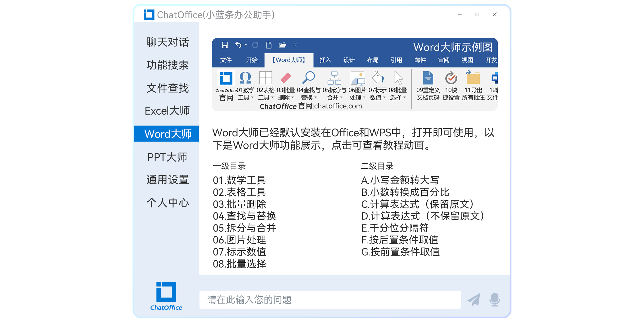
Task: Open the 01数学工具 math tools icon
Action: [246, 78]
